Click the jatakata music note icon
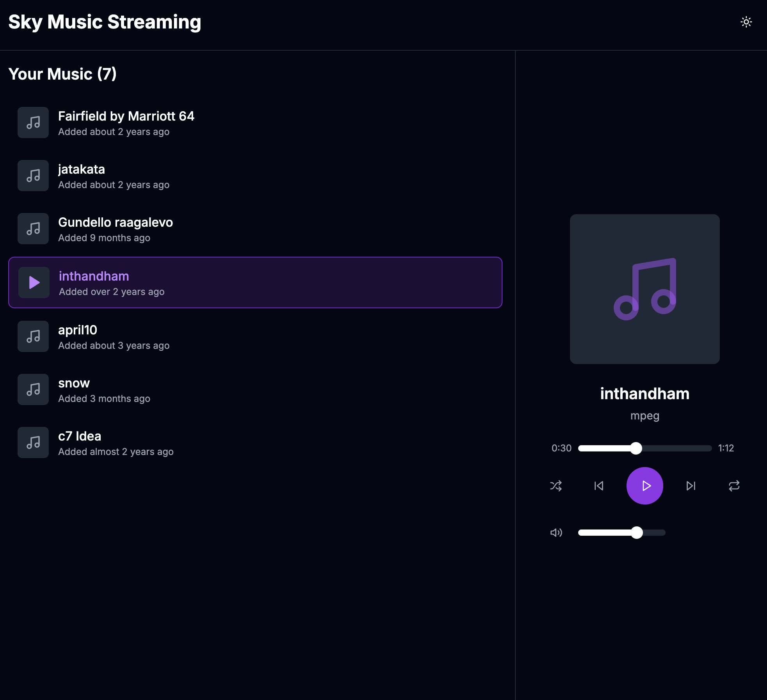The image size is (767, 700). click(33, 176)
